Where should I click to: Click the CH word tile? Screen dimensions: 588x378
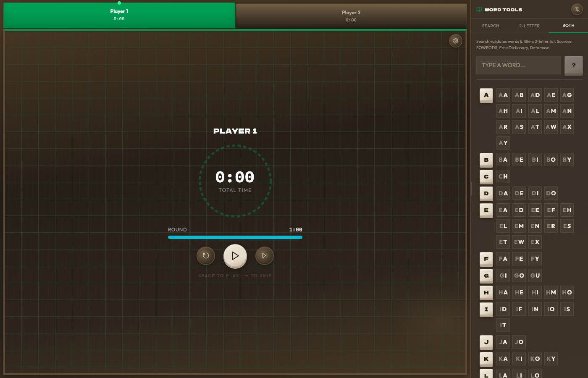click(x=503, y=176)
